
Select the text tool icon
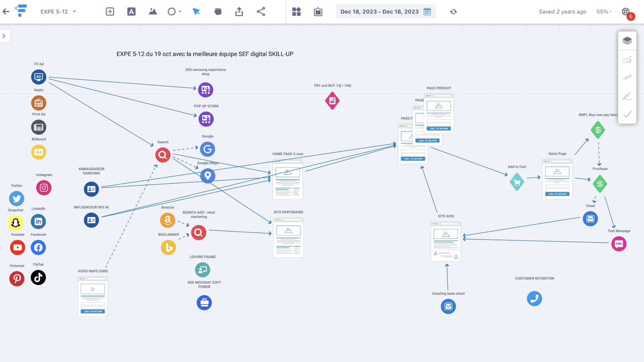131,11
